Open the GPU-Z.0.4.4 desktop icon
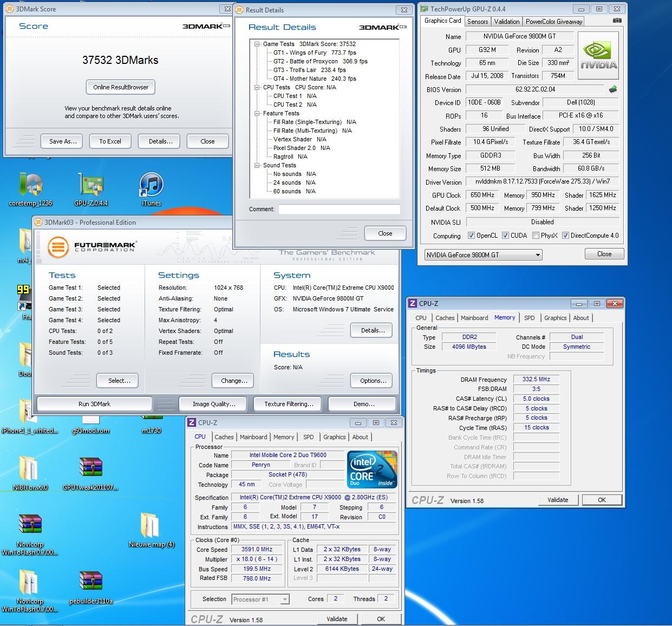The image size is (672, 626). click(x=90, y=190)
